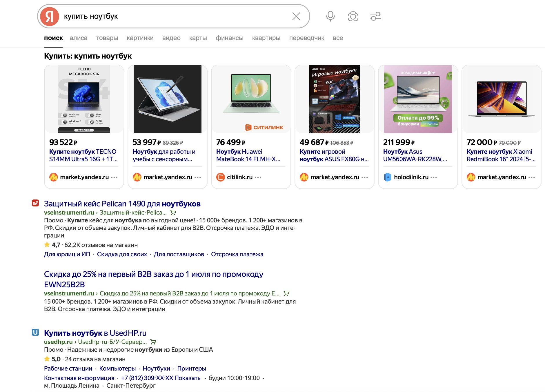Expand three-dot menu on holodilnik.ru card
Image resolution: width=545 pixels, height=392 pixels.
pyautogui.click(x=434, y=177)
